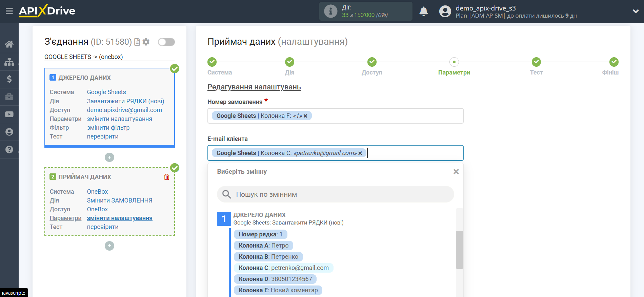Click the search magnifier icon

[x=226, y=194]
